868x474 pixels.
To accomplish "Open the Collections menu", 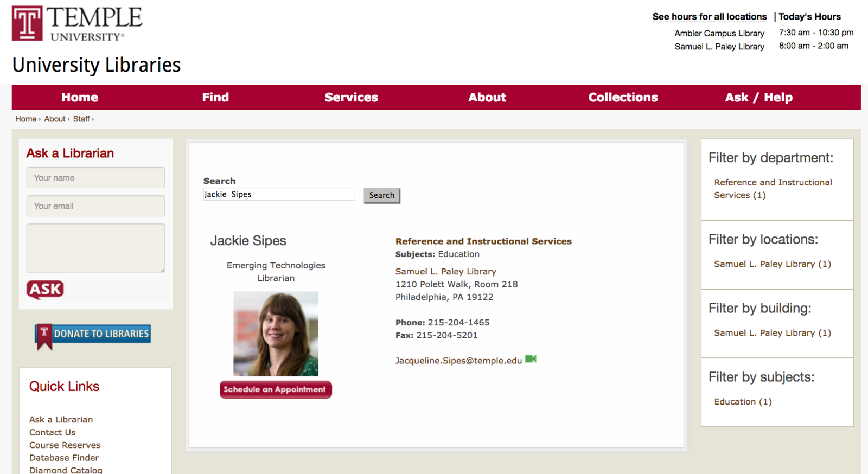I will [x=623, y=98].
